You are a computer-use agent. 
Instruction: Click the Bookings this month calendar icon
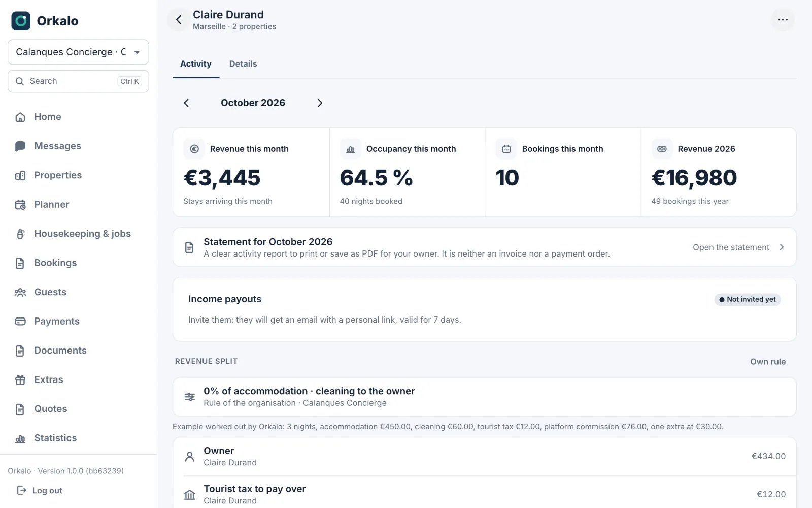[506, 149]
